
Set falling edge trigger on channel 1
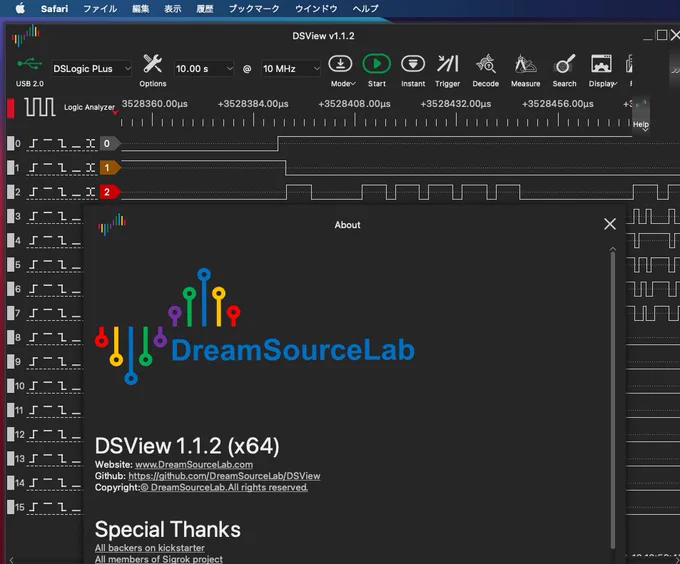tap(62, 168)
